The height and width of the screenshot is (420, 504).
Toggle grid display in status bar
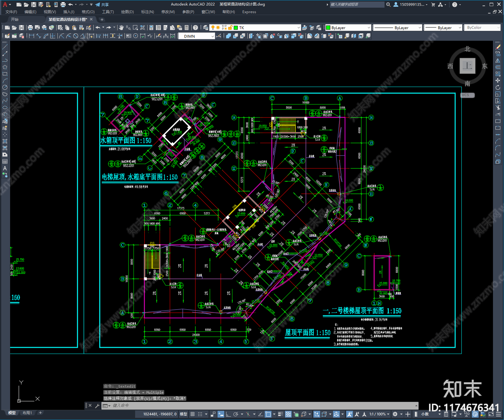(192, 414)
